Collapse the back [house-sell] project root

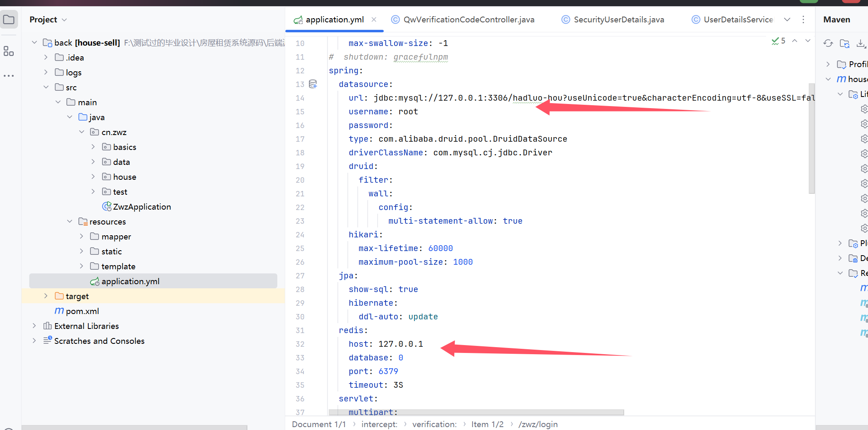pos(34,42)
